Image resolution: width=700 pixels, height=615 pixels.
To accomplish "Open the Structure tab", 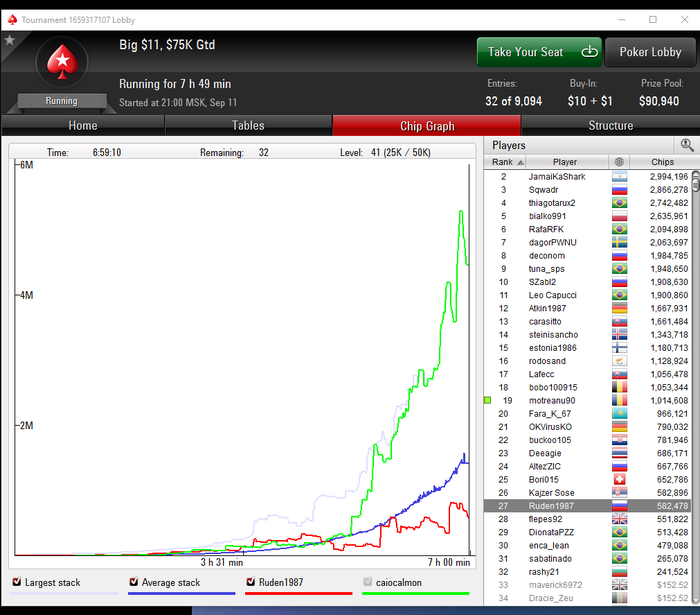I will click(x=610, y=125).
